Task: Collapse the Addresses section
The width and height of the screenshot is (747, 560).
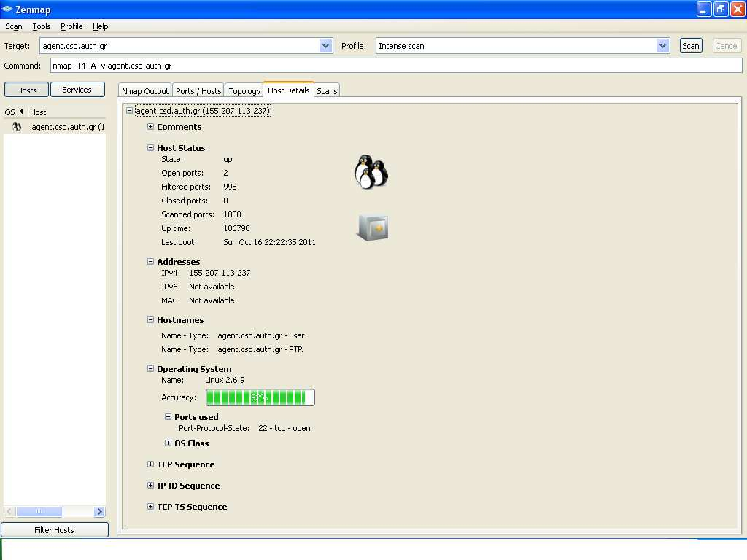Action: 150,262
